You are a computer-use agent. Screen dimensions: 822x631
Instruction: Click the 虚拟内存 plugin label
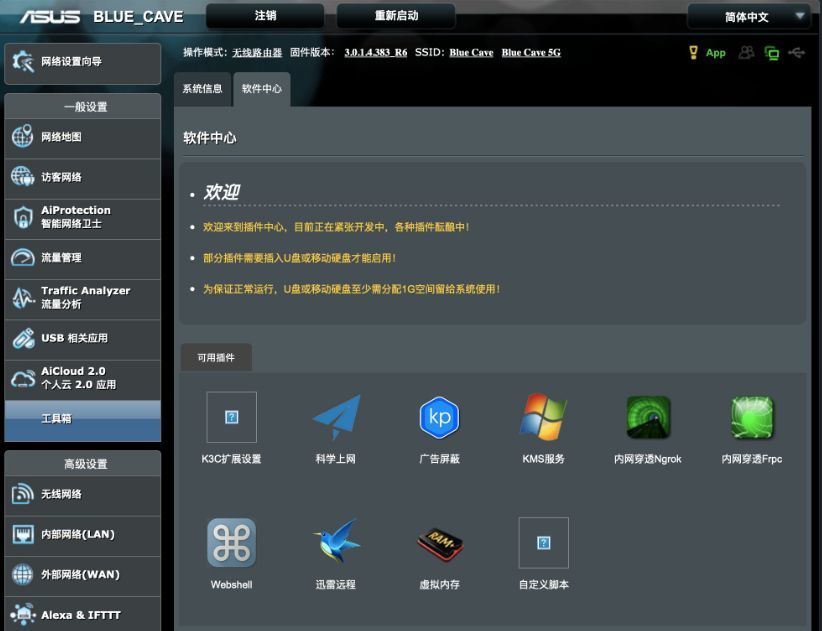click(439, 585)
